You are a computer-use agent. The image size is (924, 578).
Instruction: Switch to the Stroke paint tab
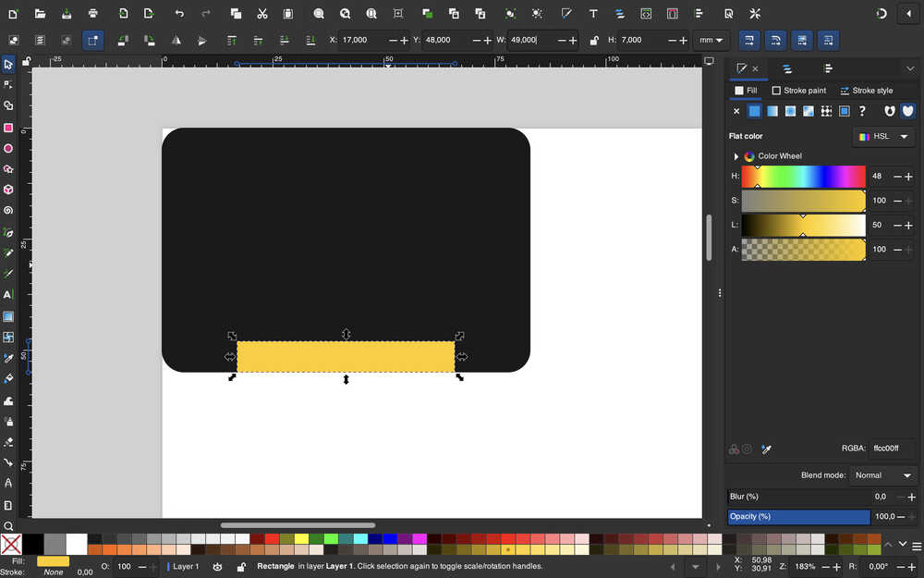(798, 91)
